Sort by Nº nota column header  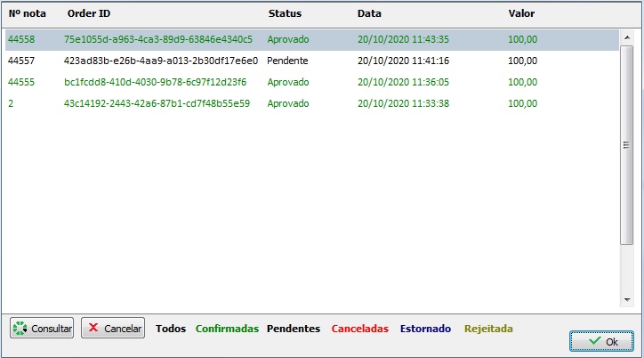28,14
